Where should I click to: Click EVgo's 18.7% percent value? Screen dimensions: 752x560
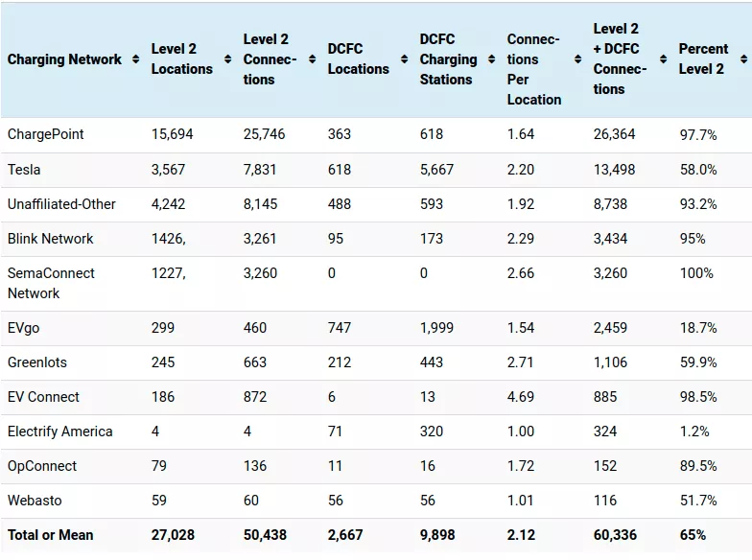698,328
